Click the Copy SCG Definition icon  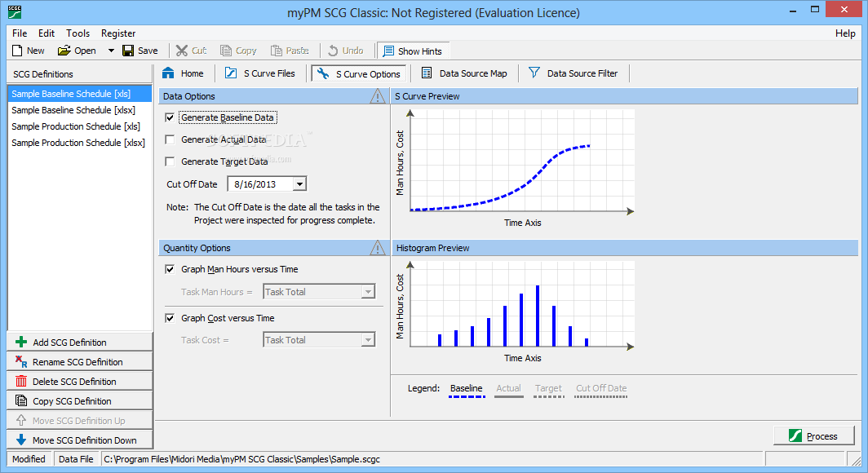21,400
